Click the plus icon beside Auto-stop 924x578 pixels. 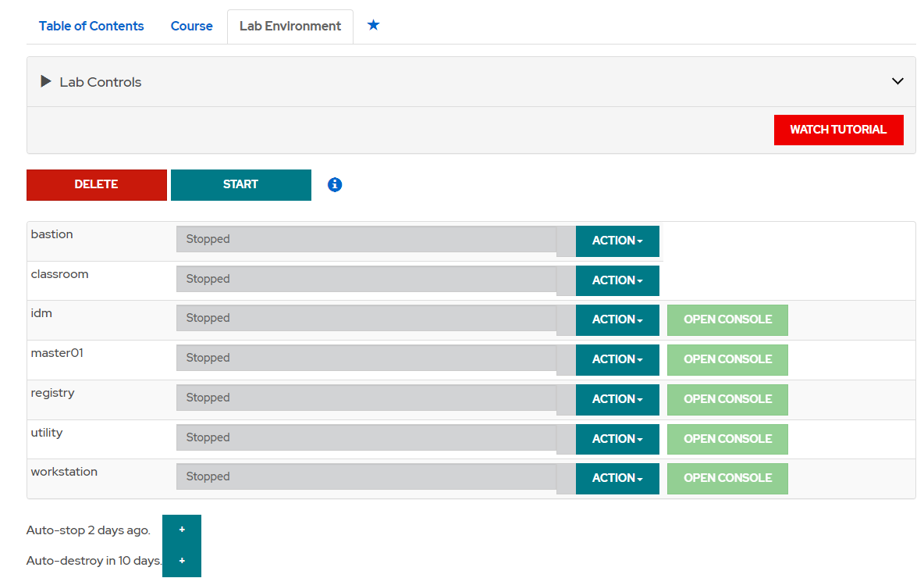pos(181,529)
